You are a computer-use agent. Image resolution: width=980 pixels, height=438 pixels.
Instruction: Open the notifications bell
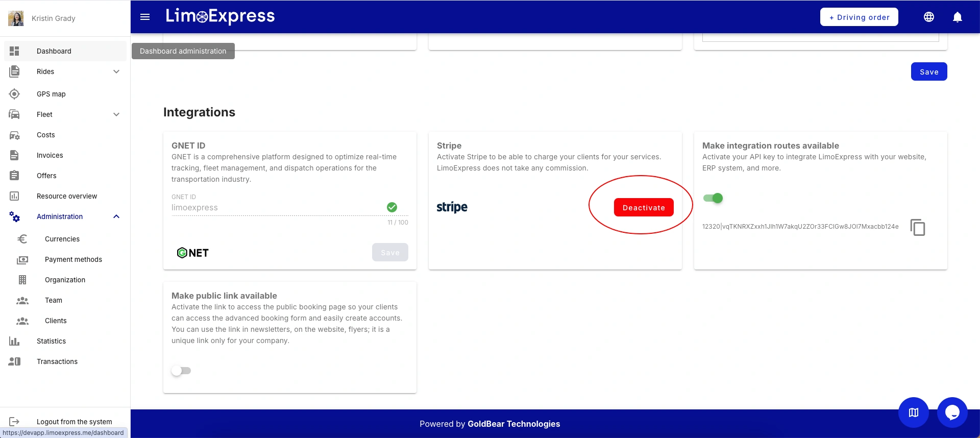tap(958, 17)
